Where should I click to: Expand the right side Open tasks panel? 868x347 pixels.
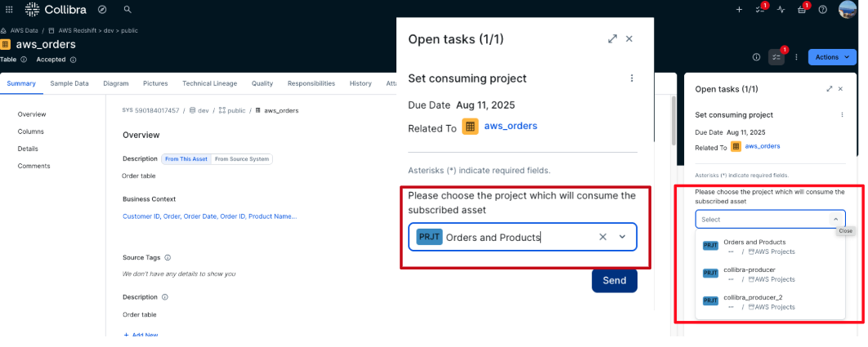point(830,88)
